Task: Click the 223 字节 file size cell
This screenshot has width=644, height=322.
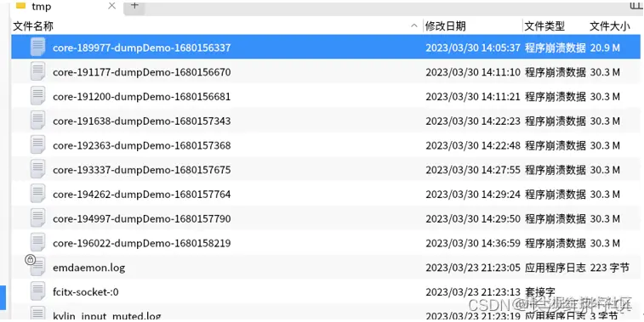Action: point(609,268)
